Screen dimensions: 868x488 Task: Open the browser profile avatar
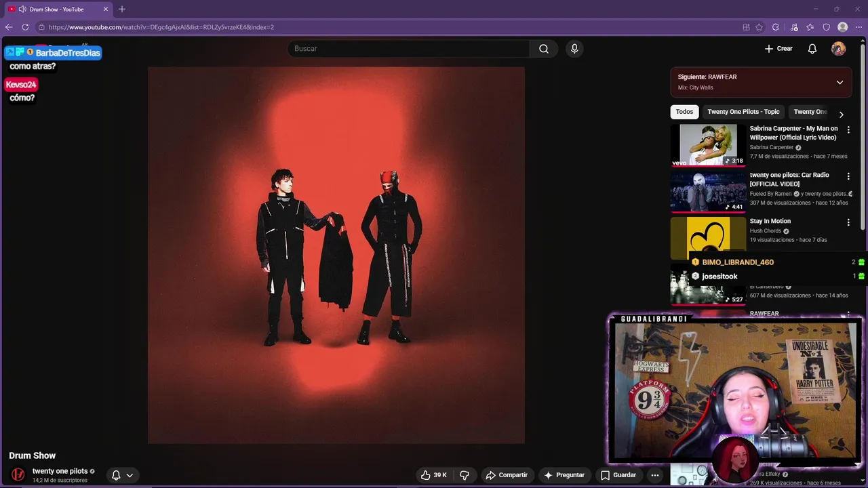pos(843,27)
